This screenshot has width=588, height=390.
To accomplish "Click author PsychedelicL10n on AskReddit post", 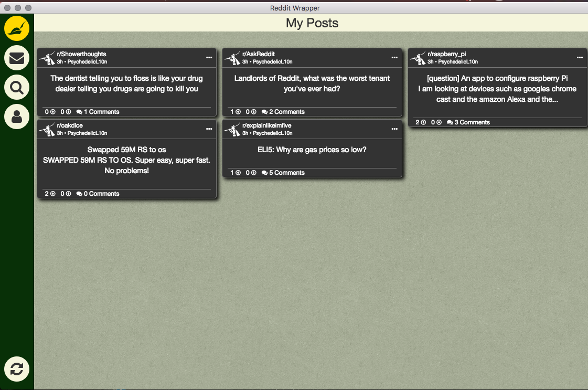I will coord(273,62).
